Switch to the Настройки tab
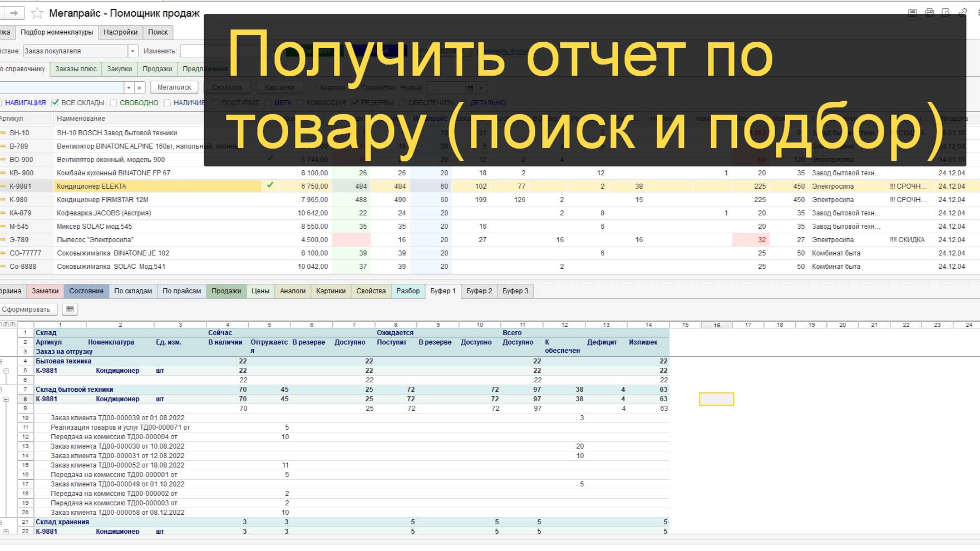 tap(121, 32)
